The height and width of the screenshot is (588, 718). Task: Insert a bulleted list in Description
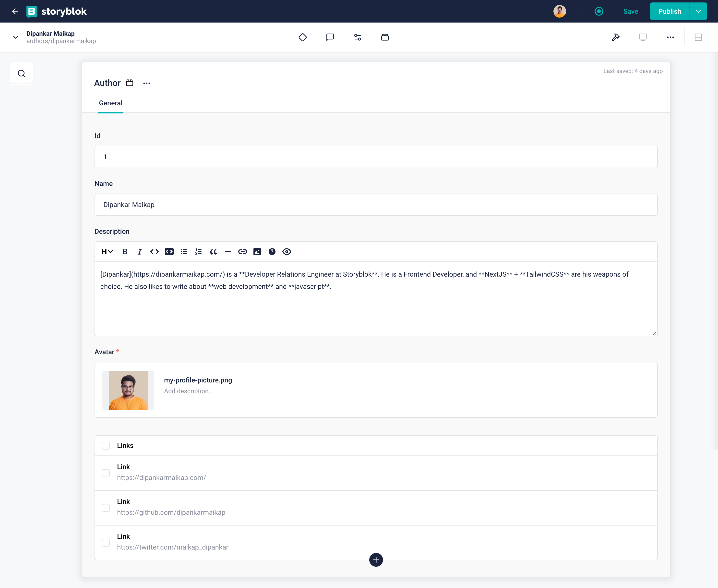point(184,252)
